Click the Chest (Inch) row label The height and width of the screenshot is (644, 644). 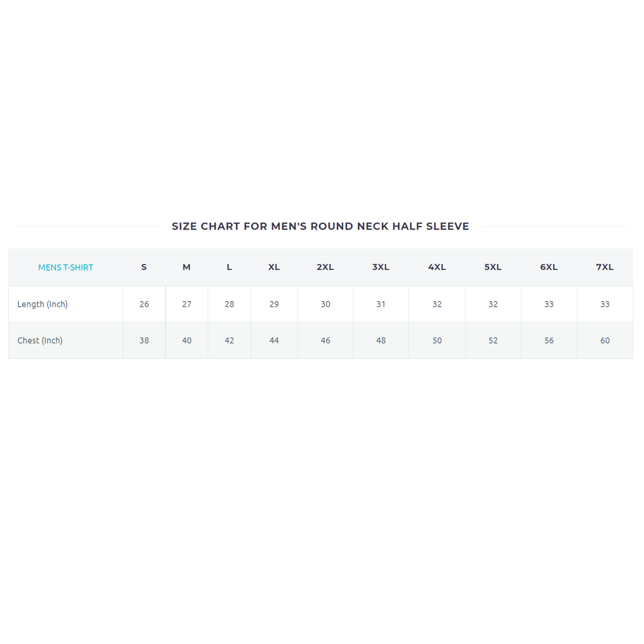pyautogui.click(x=40, y=341)
